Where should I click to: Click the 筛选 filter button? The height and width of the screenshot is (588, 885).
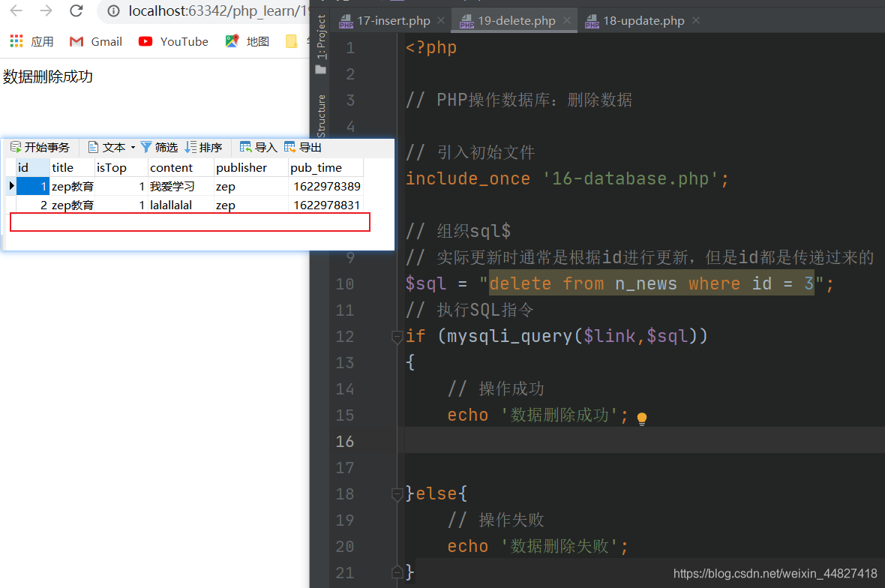click(x=159, y=147)
